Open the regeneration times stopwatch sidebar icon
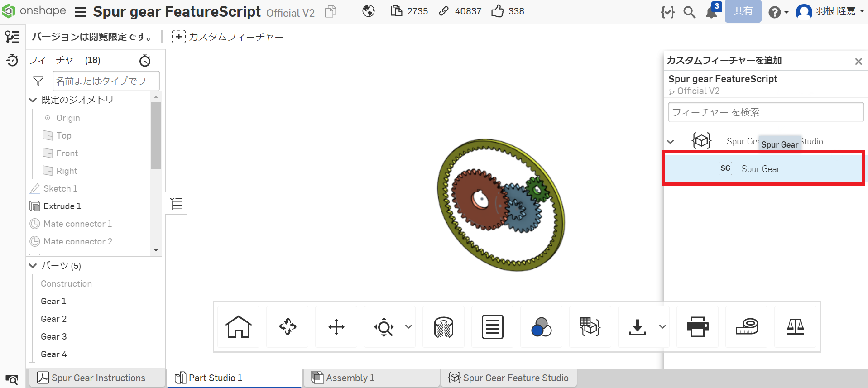This screenshot has height=388, width=868. pyautogui.click(x=12, y=60)
